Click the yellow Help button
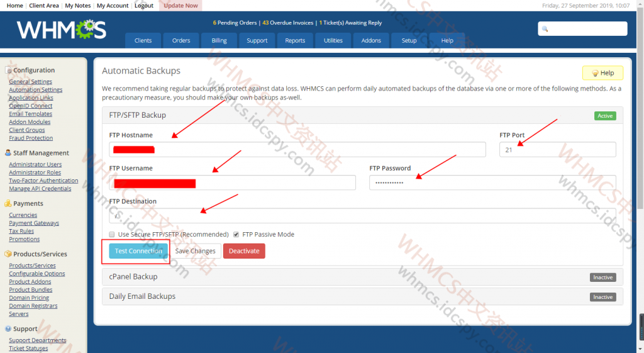644x353 pixels. (602, 73)
